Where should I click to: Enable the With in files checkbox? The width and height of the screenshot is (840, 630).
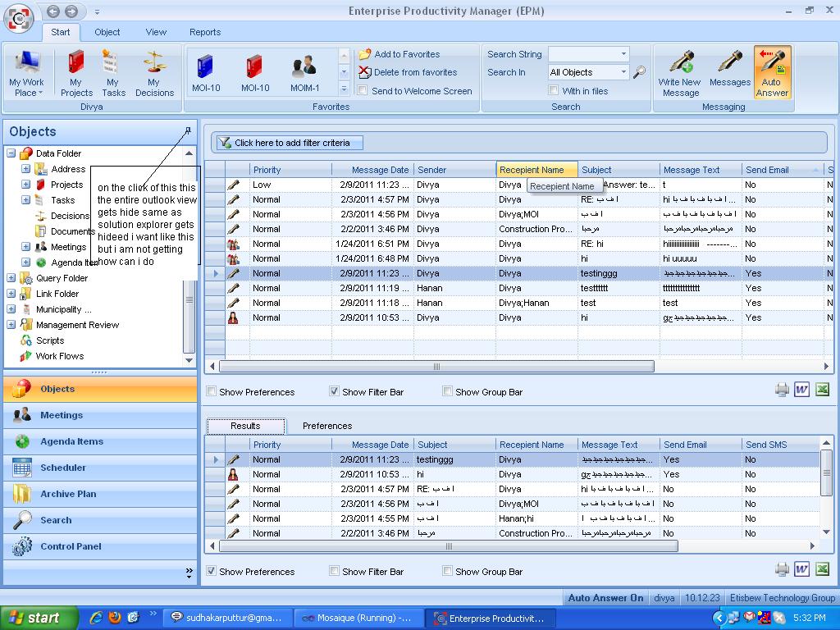pyautogui.click(x=554, y=91)
